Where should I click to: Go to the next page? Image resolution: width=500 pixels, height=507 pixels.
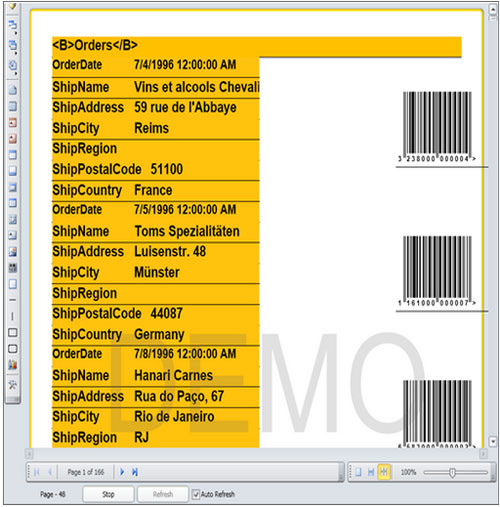pos(122,472)
